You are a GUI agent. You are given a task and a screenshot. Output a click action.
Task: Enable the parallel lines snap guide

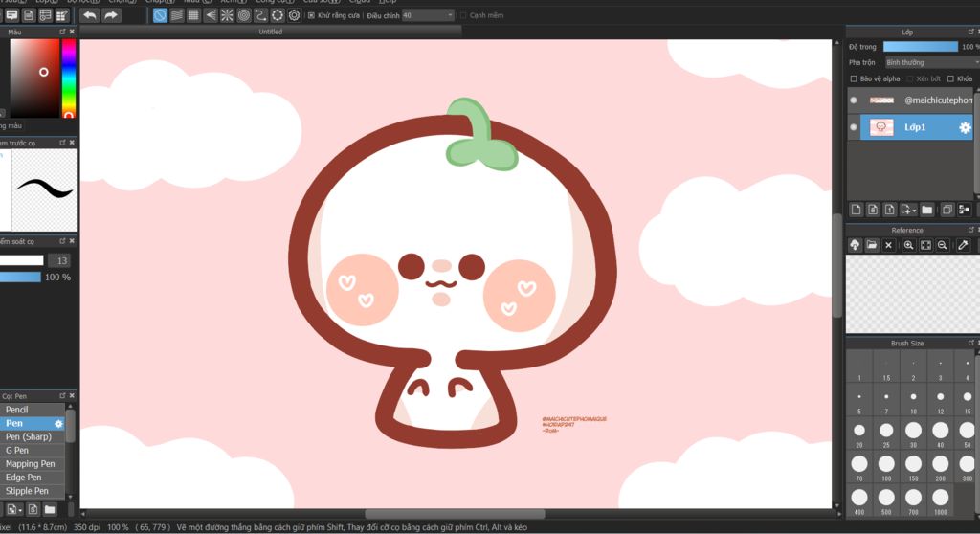177,15
